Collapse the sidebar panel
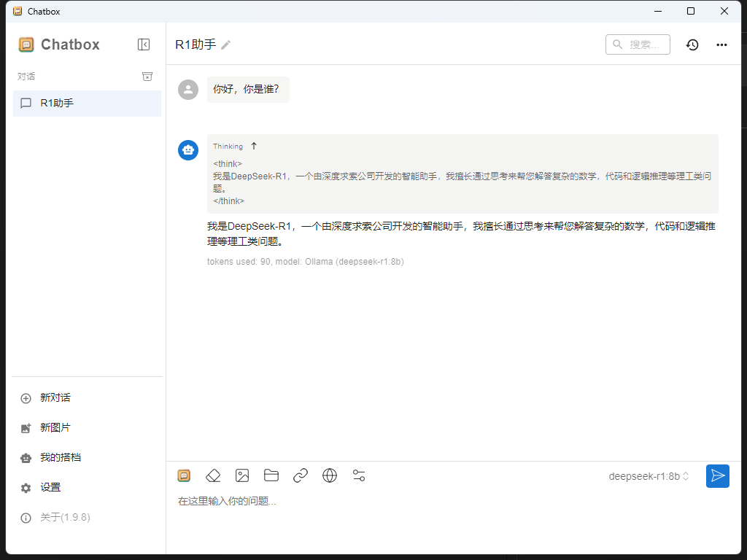This screenshot has width=747, height=560. (144, 44)
